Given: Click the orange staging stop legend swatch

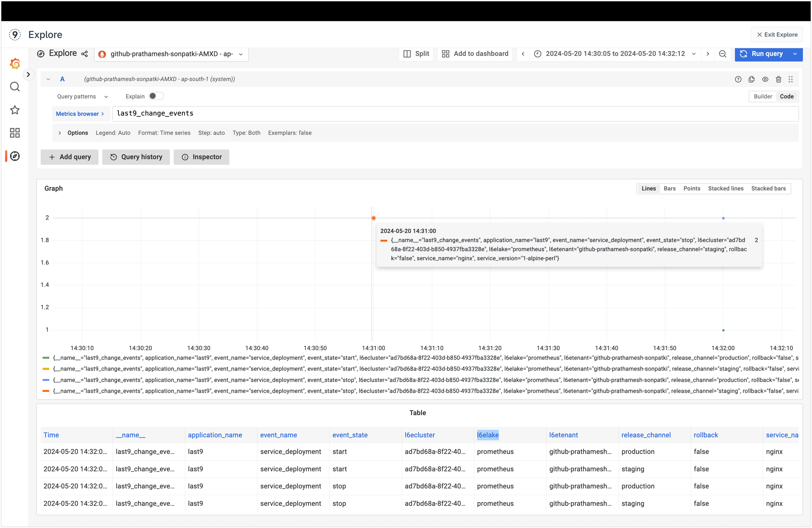Looking at the screenshot, I should 46,391.
